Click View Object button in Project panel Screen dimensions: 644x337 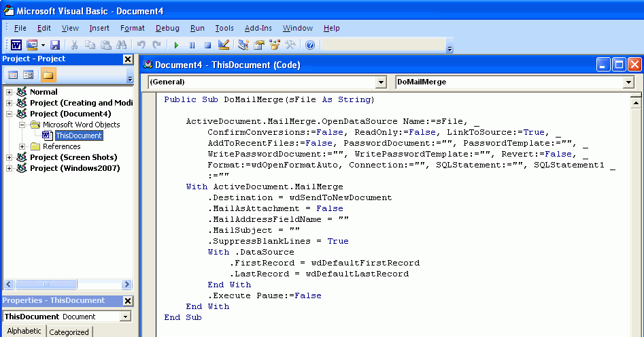(x=29, y=75)
